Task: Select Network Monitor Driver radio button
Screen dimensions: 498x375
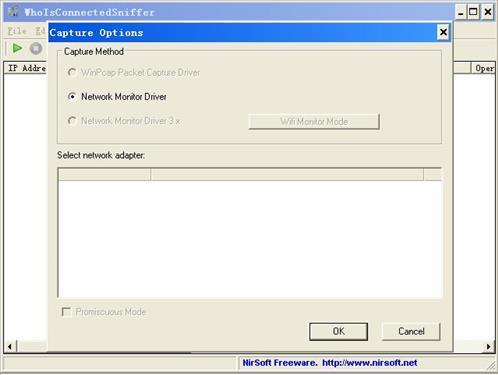Action: [x=72, y=97]
